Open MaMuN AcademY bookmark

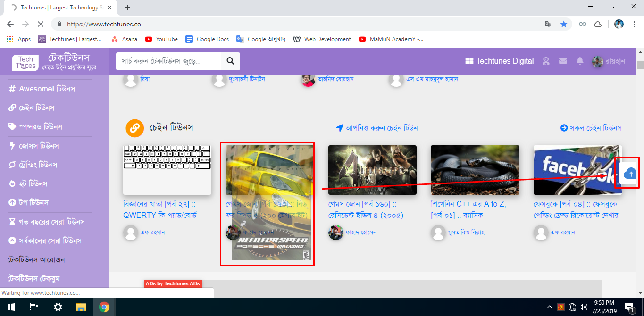tap(391, 39)
